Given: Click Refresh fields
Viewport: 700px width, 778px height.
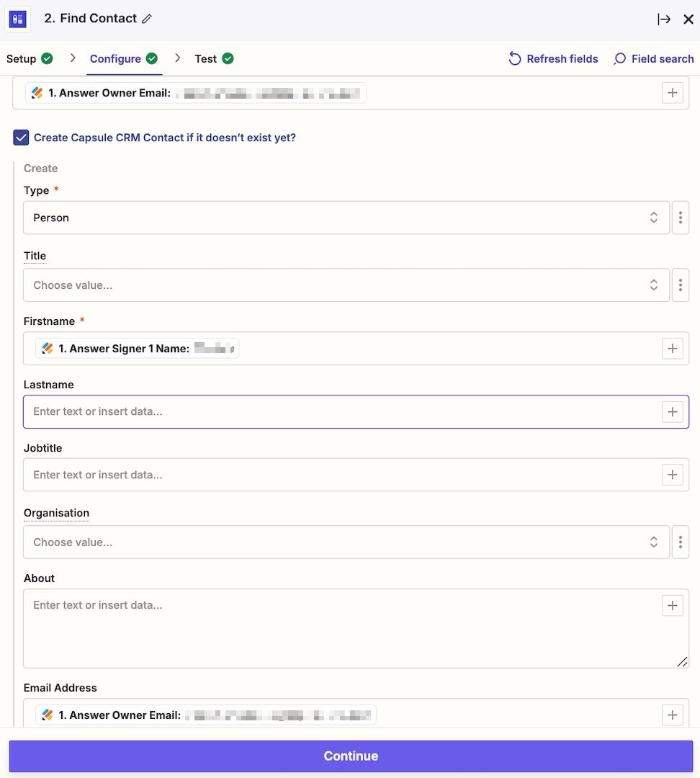Looking at the screenshot, I should [553, 58].
